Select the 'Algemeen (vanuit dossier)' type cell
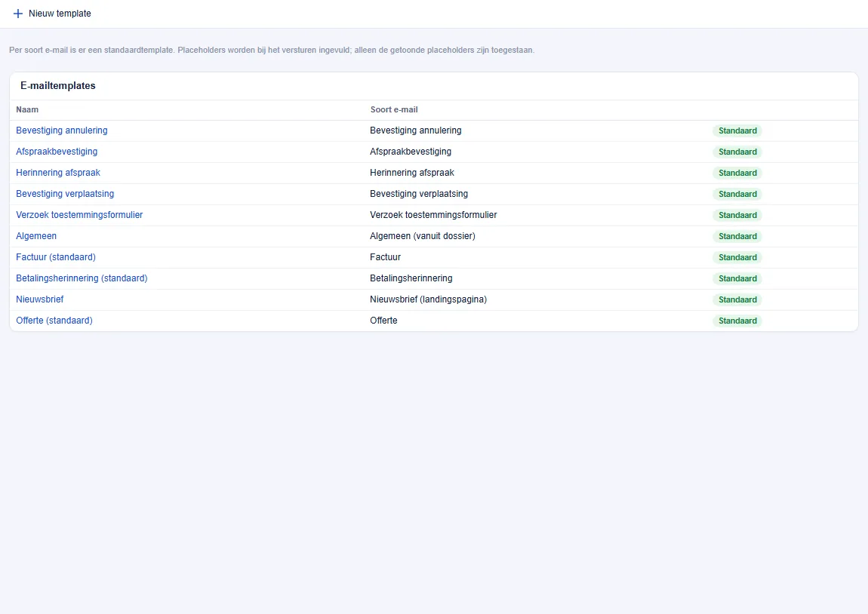Image resolution: width=868 pixels, height=614 pixels. tap(423, 235)
